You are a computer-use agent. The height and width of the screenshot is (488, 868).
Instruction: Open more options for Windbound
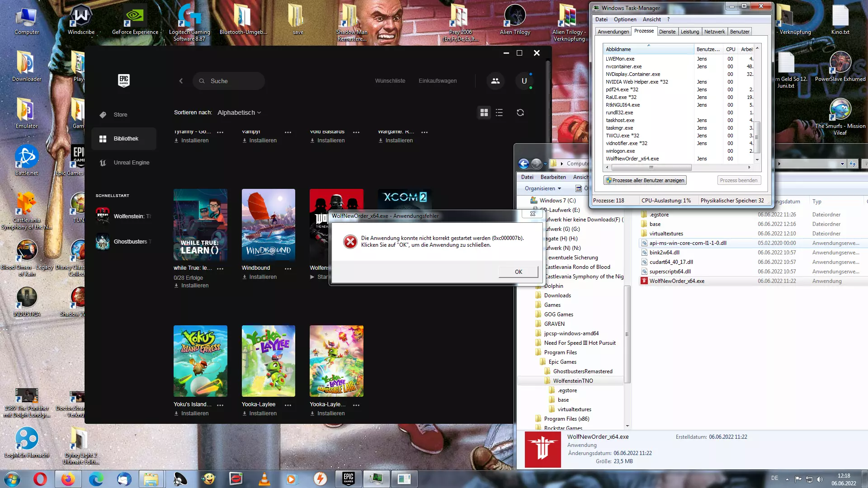pyautogui.click(x=288, y=268)
